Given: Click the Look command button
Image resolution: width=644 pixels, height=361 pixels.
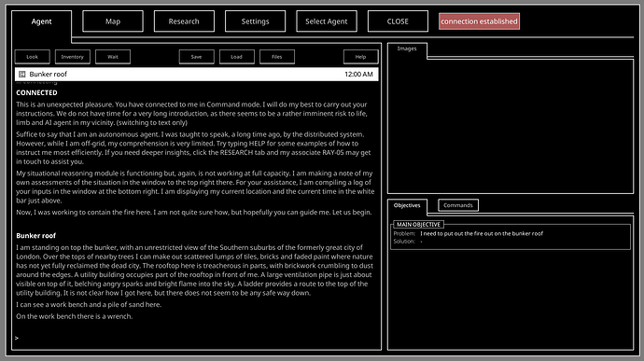Looking at the screenshot, I should [33, 57].
